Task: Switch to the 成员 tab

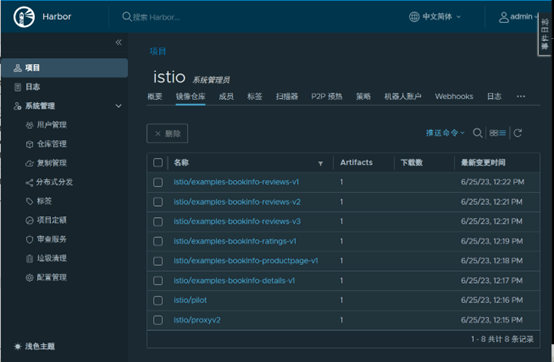Action: click(x=226, y=96)
